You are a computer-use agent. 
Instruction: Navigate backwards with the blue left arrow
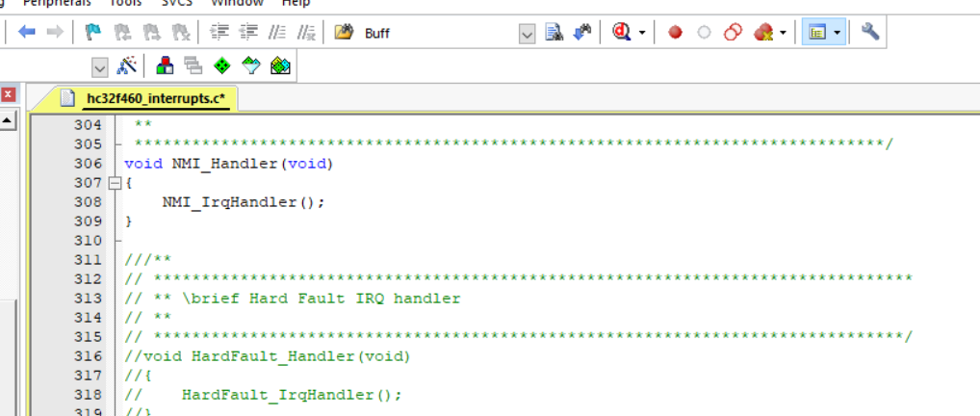26,32
